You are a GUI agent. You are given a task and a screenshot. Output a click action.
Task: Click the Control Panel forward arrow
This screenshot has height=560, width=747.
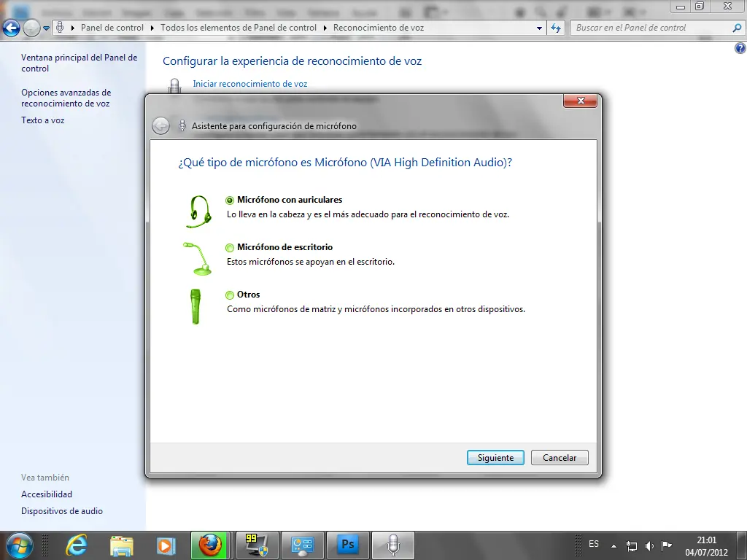(x=31, y=28)
